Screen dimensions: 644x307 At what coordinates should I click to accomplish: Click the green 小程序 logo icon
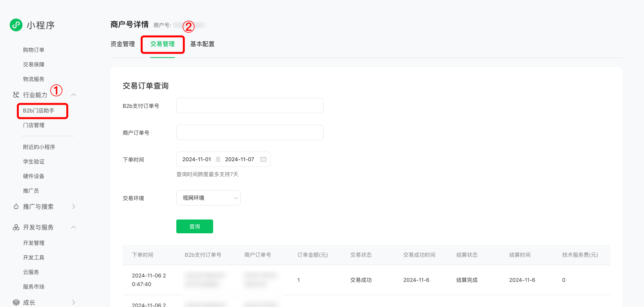pyautogui.click(x=16, y=25)
